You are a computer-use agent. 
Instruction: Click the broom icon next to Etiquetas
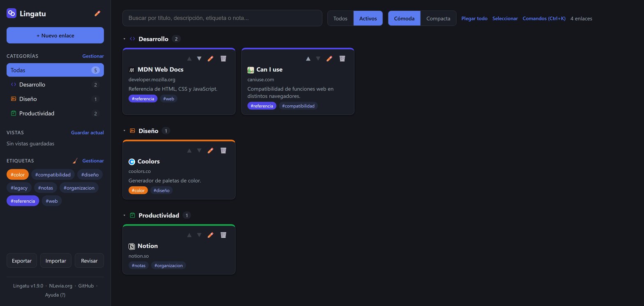tap(75, 161)
